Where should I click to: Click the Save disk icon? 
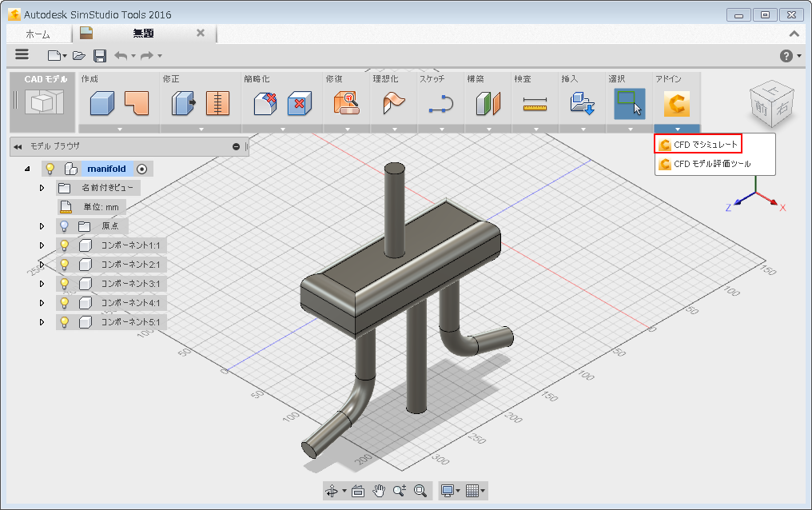click(100, 55)
